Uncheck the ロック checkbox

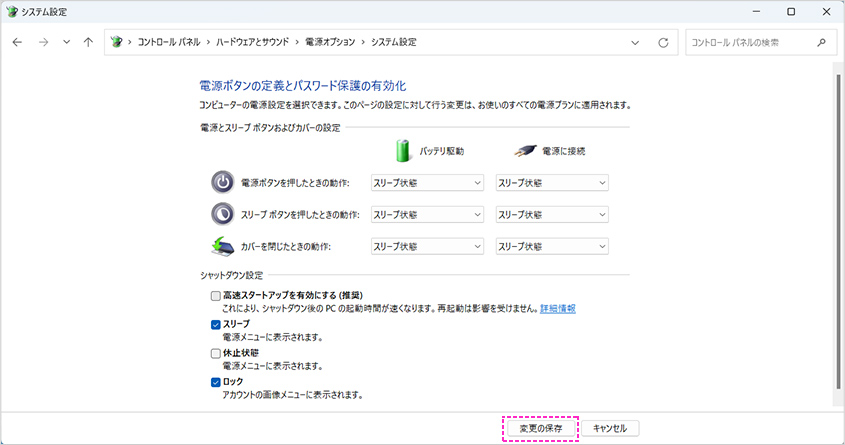[x=216, y=382]
